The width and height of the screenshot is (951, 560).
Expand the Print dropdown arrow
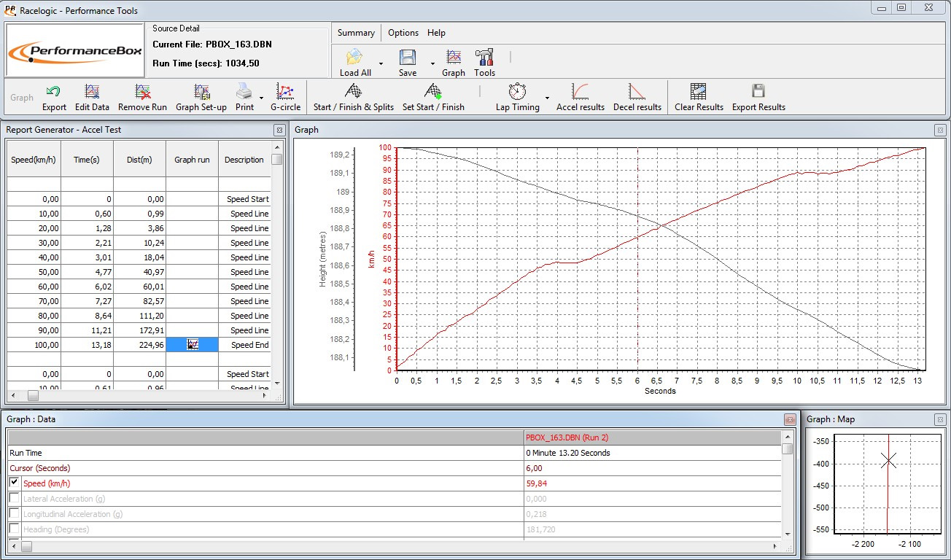(x=261, y=98)
